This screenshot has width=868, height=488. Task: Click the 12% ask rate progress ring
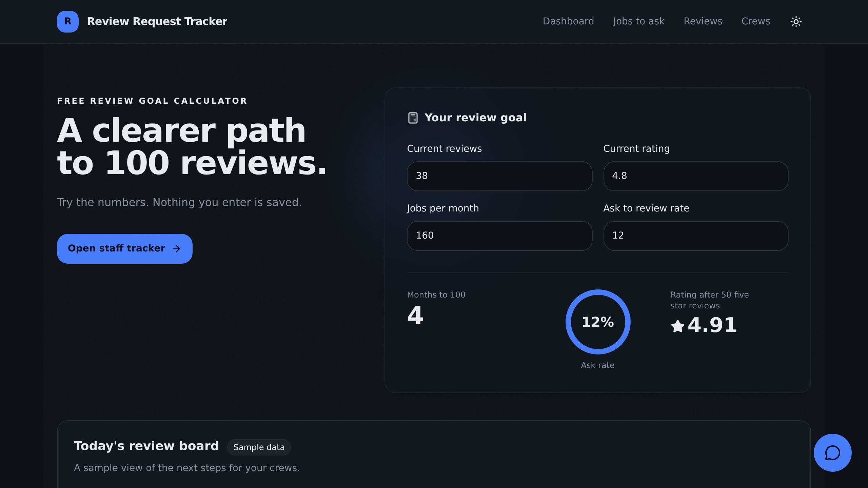click(x=598, y=322)
